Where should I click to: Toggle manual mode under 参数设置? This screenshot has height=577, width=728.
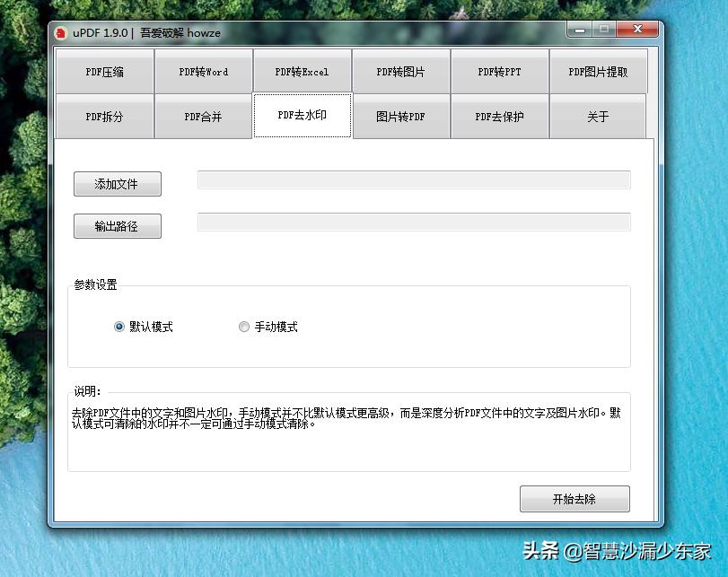point(243,327)
